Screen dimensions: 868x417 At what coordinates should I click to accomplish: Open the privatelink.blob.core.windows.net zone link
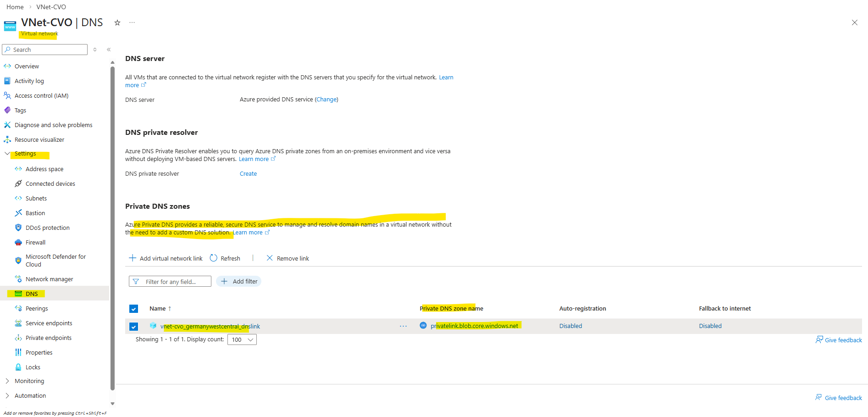(x=474, y=326)
